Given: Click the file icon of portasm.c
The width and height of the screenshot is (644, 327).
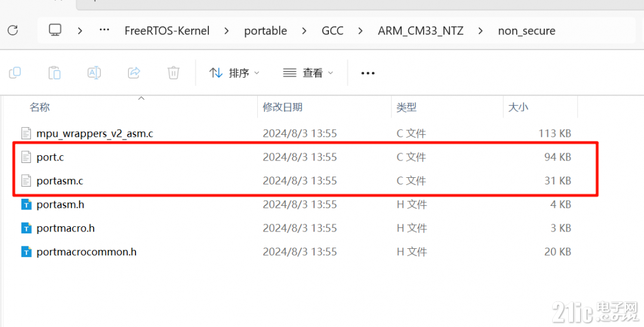Looking at the screenshot, I should [26, 181].
